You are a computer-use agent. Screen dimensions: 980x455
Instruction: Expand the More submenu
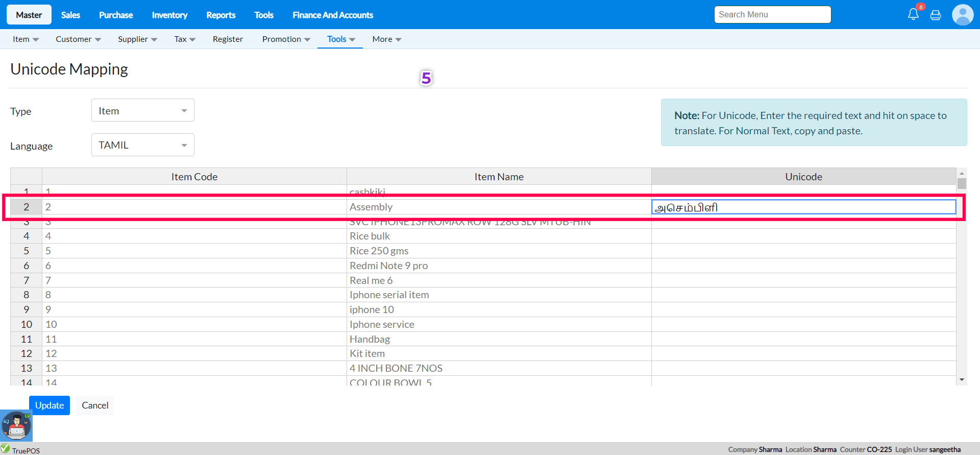(386, 39)
